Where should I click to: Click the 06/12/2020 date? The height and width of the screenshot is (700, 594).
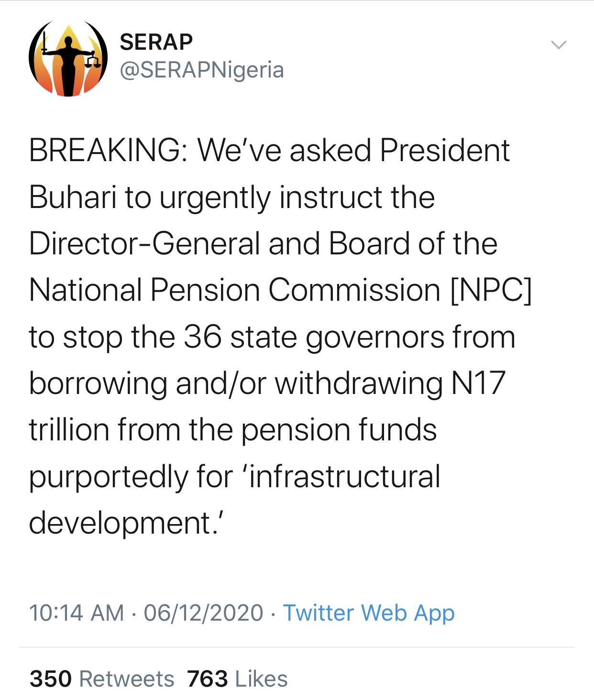(x=203, y=613)
